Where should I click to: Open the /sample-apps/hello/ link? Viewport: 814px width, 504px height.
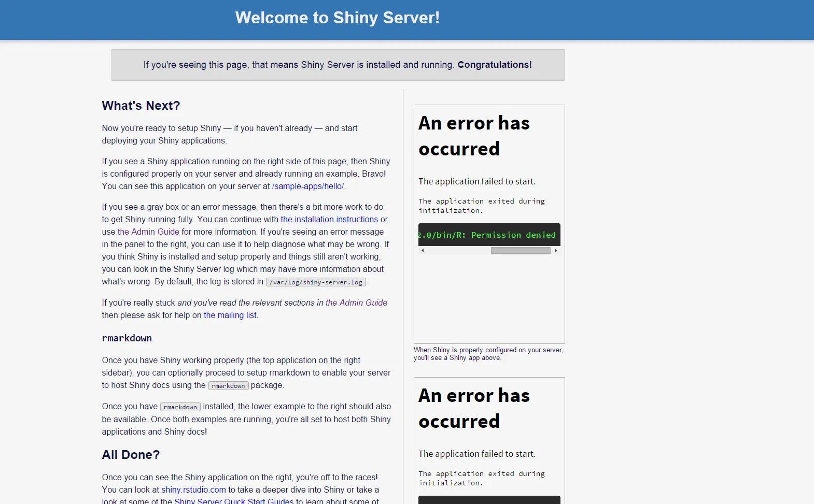click(308, 186)
